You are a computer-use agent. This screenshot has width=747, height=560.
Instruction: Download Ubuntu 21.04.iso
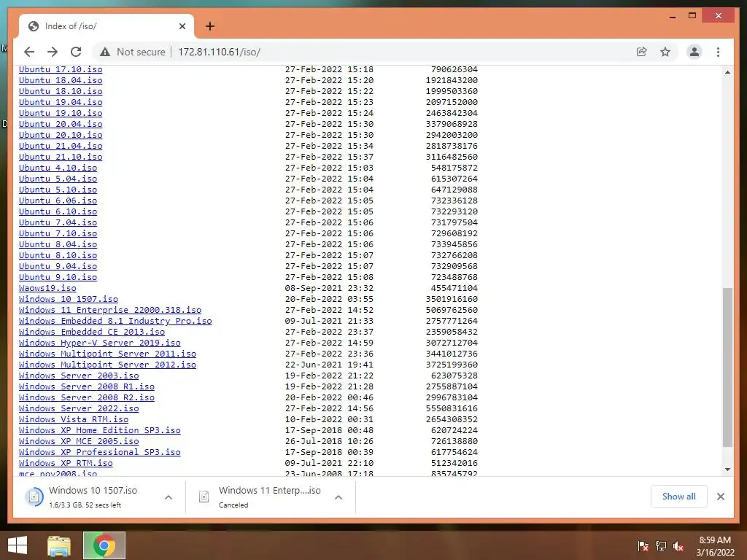[x=61, y=146]
